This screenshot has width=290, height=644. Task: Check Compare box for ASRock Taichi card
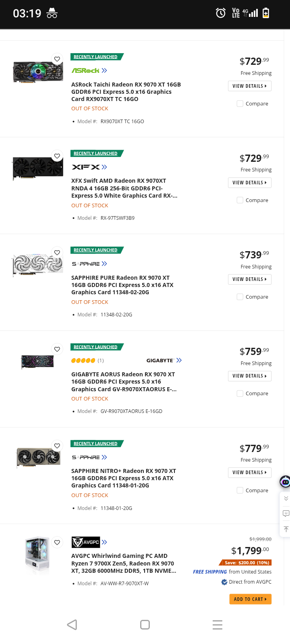coord(240,104)
